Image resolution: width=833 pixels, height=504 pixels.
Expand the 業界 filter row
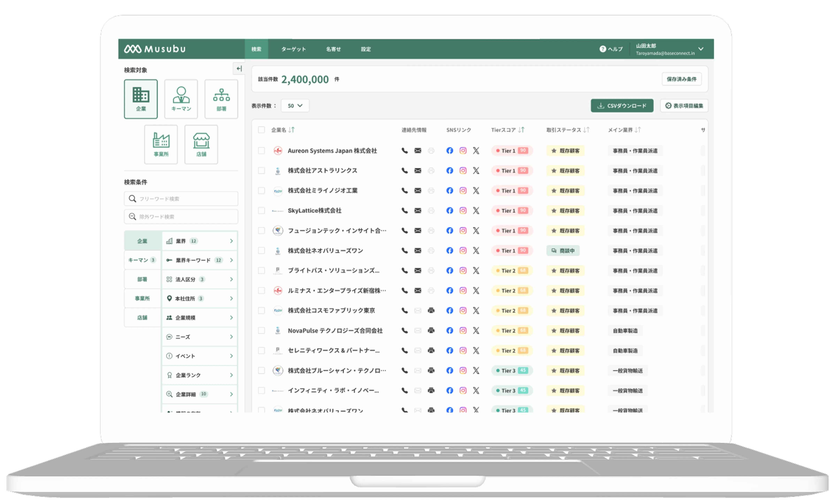point(199,241)
